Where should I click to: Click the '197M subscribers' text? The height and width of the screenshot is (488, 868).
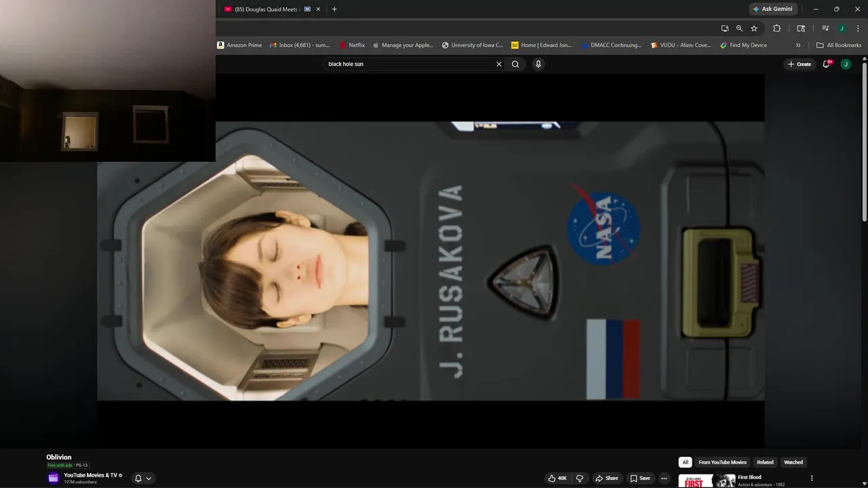80,482
